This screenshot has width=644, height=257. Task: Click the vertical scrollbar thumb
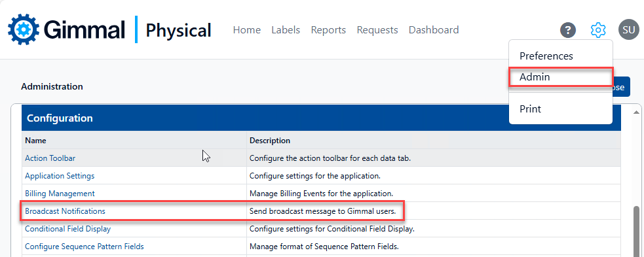point(636,231)
